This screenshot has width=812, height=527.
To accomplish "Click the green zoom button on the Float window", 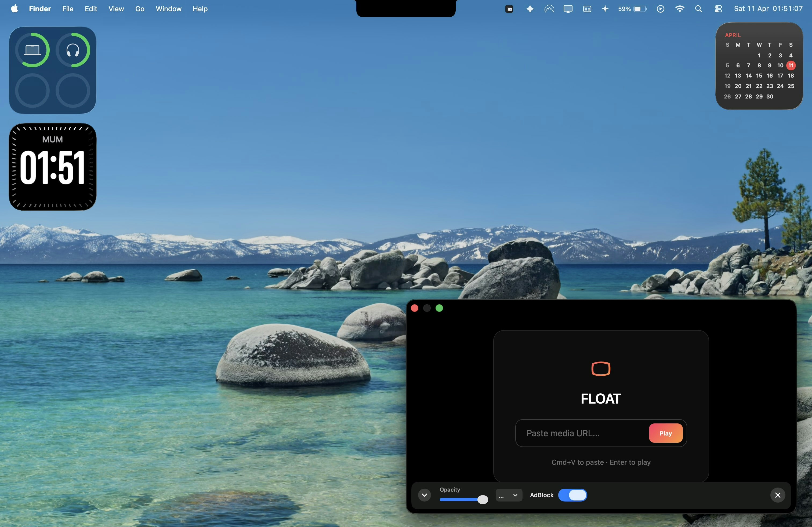I will (440, 308).
